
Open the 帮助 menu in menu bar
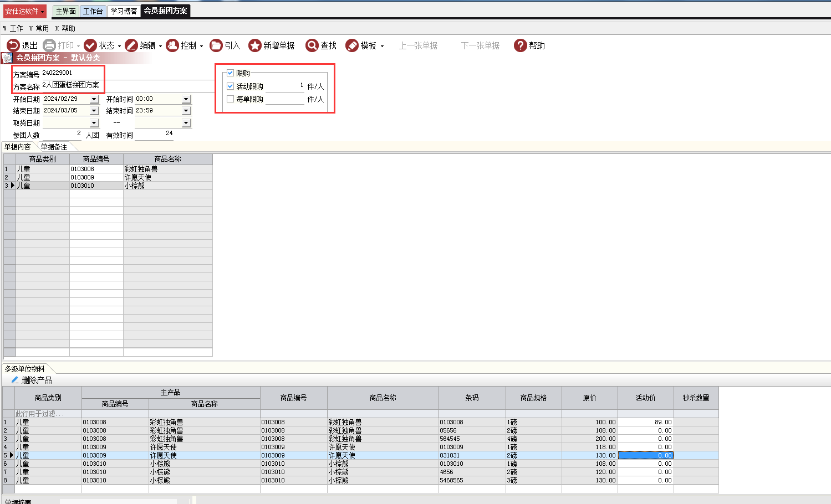[x=65, y=28]
